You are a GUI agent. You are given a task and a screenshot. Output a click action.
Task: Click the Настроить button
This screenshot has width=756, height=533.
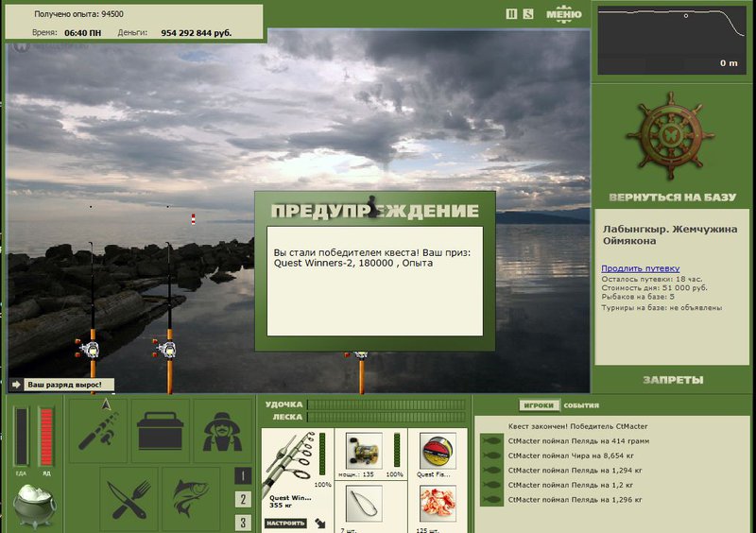click(x=285, y=523)
